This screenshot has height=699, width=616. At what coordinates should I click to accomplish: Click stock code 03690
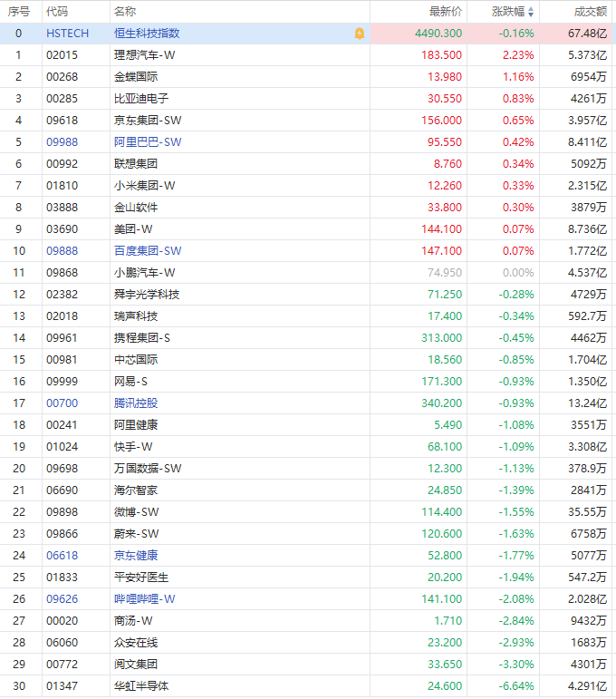(x=62, y=229)
